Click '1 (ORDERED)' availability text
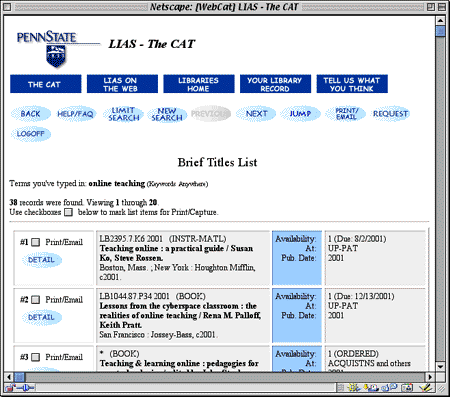This screenshot has width=450, height=397. point(353,354)
